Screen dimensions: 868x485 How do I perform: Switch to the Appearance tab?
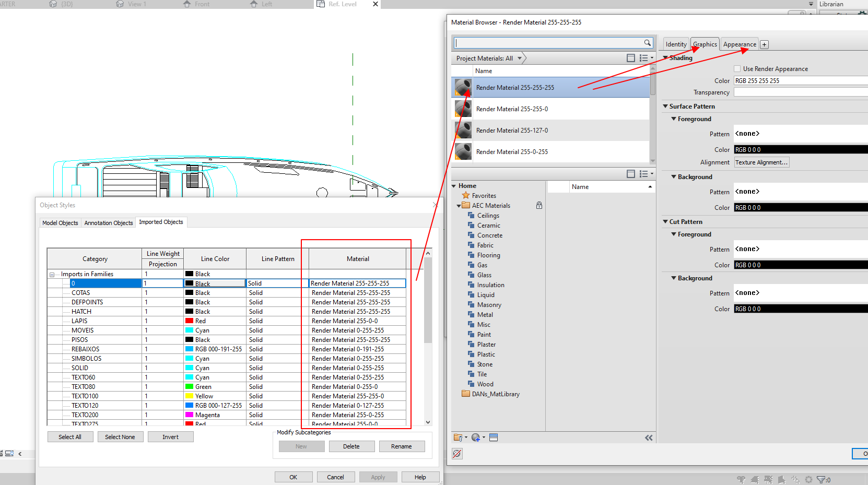pos(739,44)
